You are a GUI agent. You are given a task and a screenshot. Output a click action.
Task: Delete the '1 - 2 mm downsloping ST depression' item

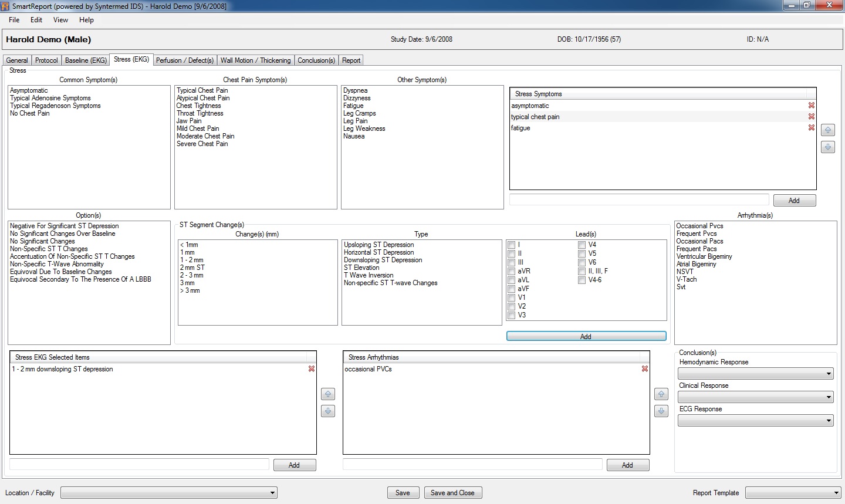click(312, 369)
